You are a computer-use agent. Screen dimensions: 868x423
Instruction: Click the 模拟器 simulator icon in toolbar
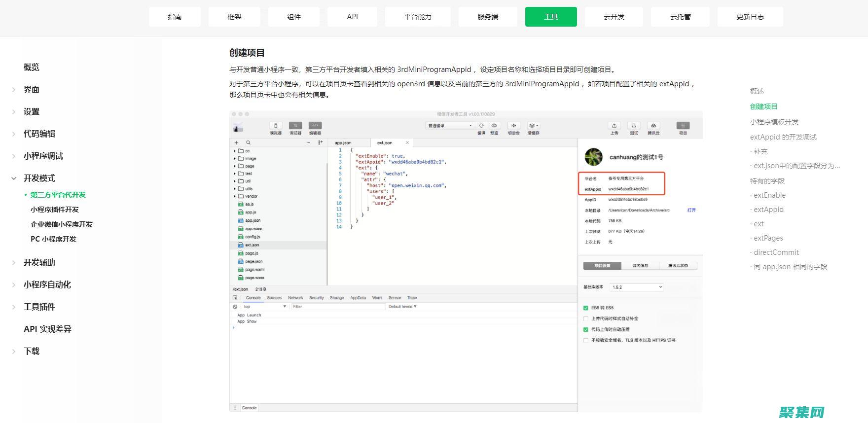(x=276, y=125)
